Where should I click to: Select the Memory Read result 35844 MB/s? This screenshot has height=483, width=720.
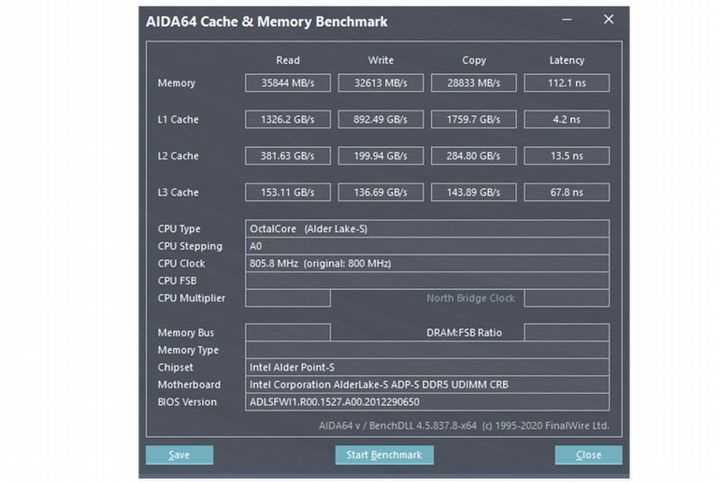click(288, 83)
